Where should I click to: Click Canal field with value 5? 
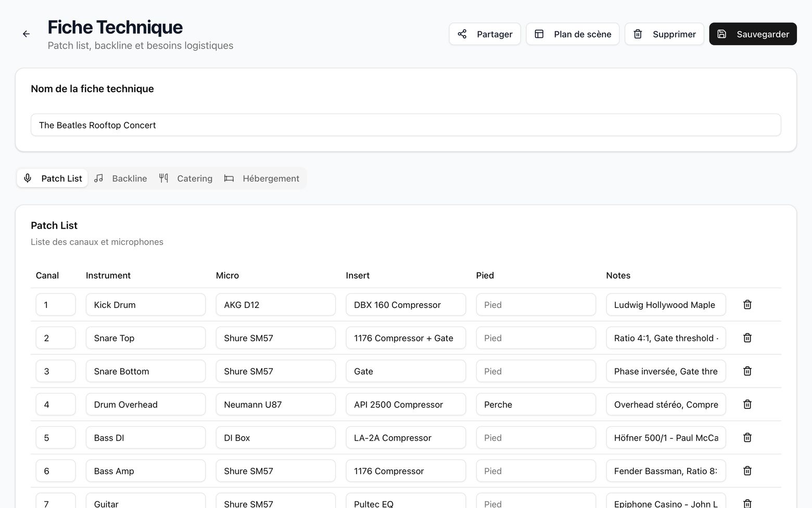(56, 438)
